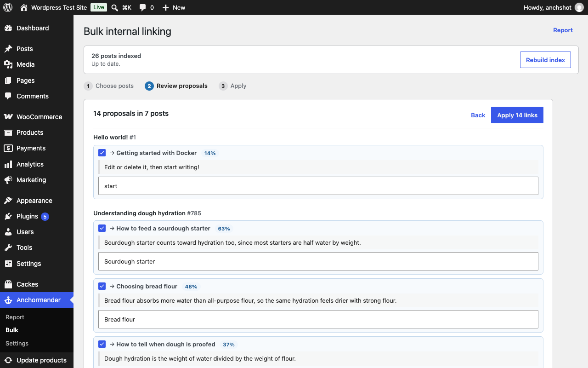Click the Marketing megaphone icon
This screenshot has width=588, height=368.
tap(8, 180)
